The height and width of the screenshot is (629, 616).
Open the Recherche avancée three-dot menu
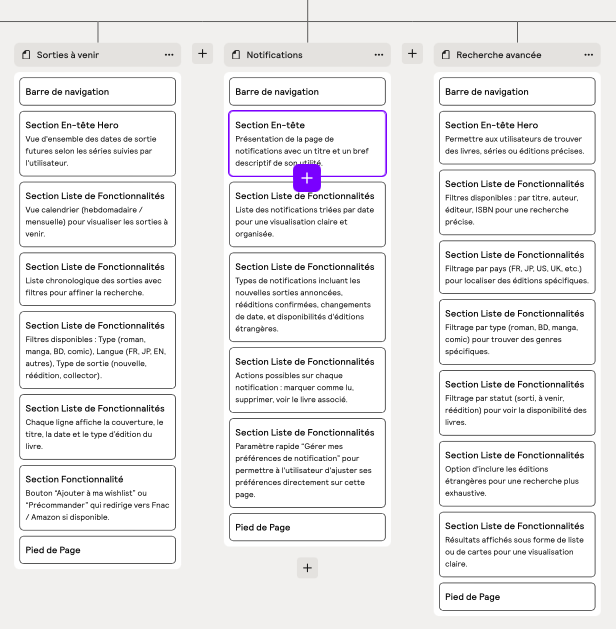pyautogui.click(x=588, y=55)
